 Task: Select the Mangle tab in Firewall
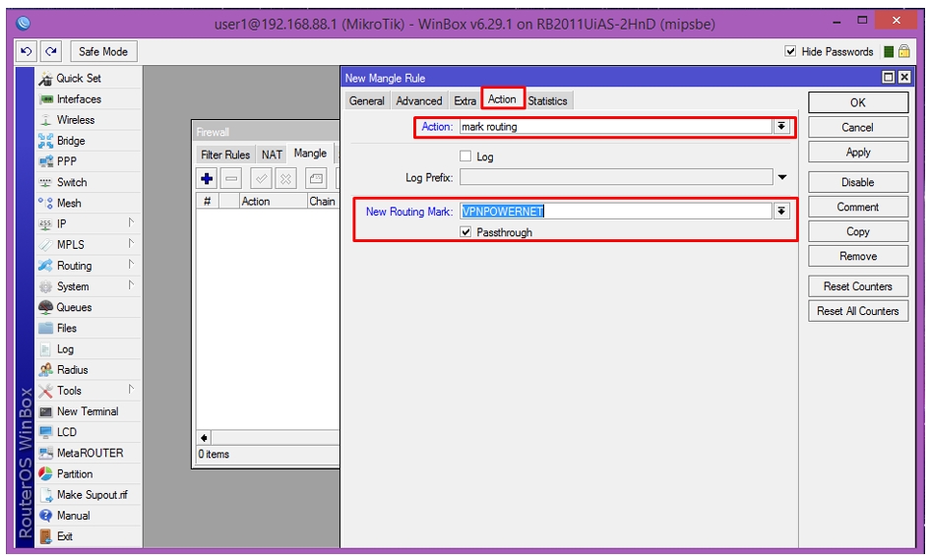pos(310,153)
